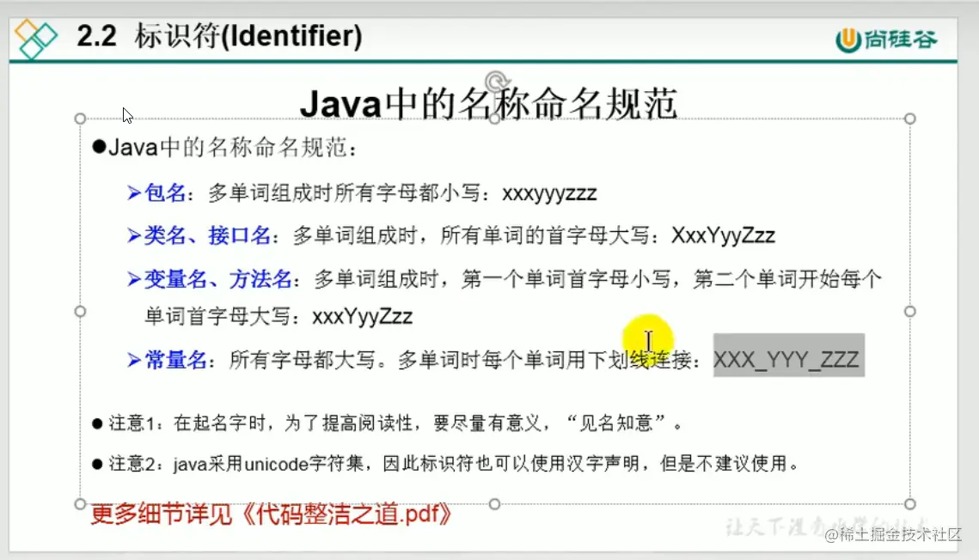Click the 2.2 标识符(Identifier) section heading

220,36
